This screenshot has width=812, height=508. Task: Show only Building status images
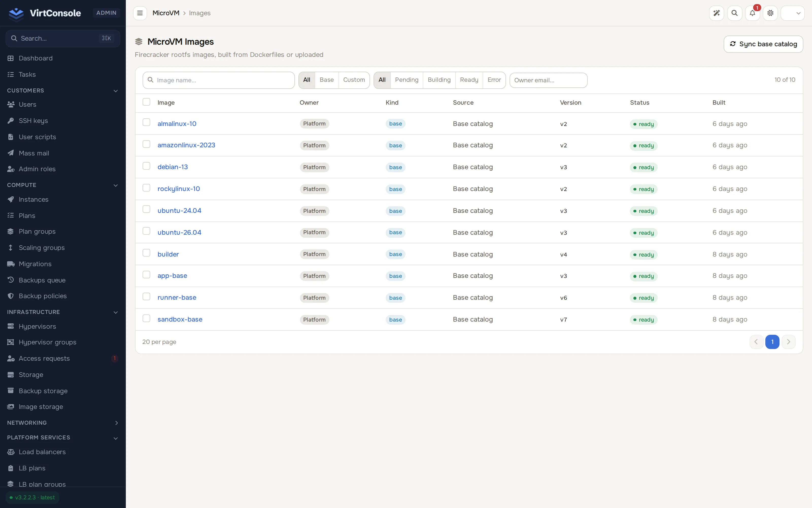(439, 80)
